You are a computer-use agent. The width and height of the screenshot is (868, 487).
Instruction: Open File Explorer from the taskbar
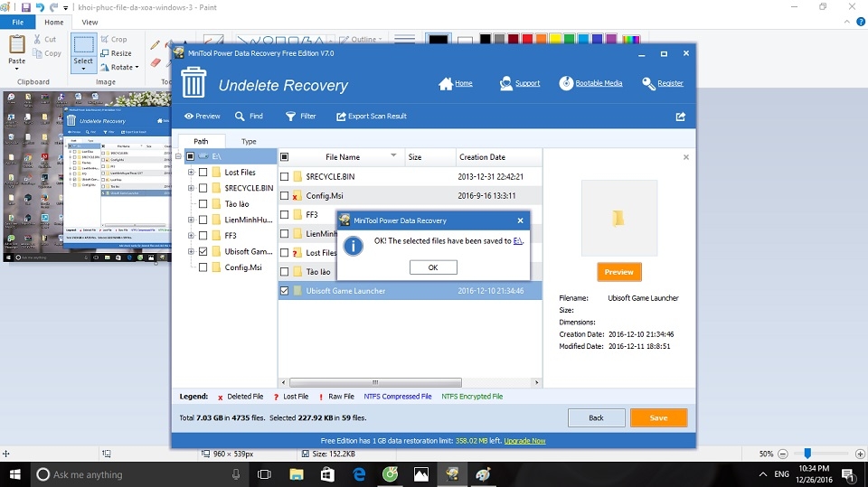click(x=297, y=474)
